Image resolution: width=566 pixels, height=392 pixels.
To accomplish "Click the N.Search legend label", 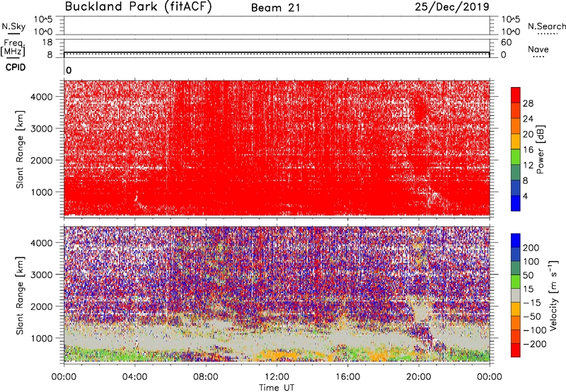I will click(546, 26).
